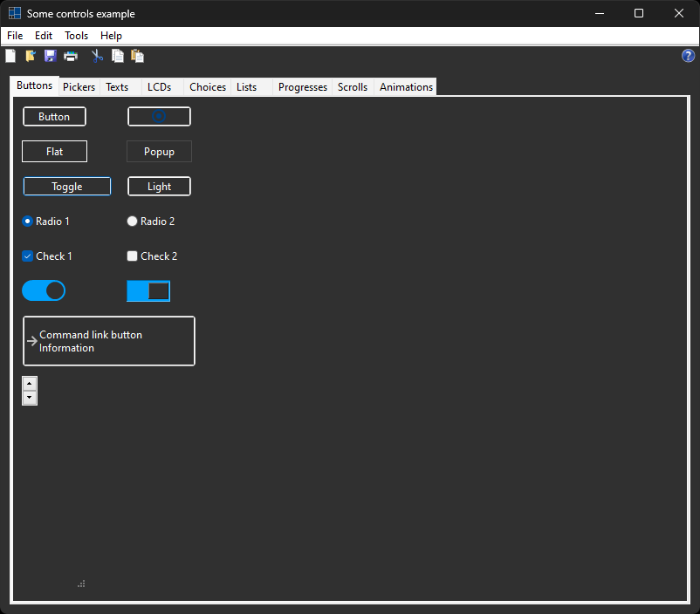Click the Paste clipboard icon
The width and height of the screenshot is (700, 614).
point(137,56)
